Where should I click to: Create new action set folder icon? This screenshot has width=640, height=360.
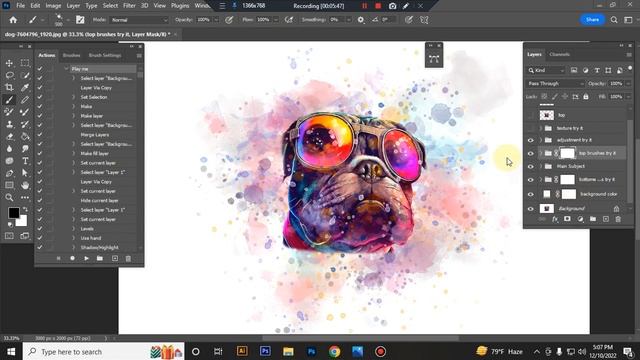(x=100, y=258)
